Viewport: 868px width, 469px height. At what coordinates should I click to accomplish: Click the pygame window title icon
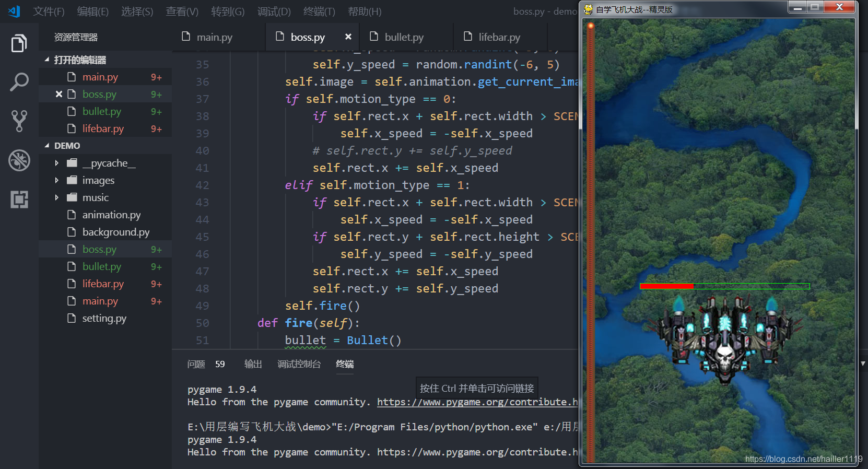pyautogui.click(x=589, y=9)
